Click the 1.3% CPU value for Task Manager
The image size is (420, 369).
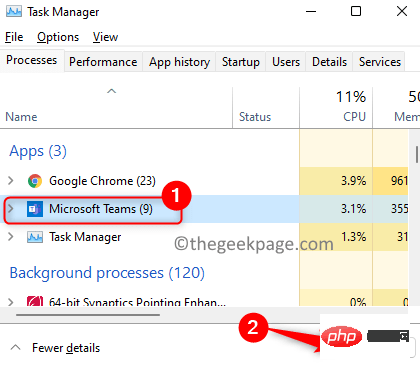click(x=353, y=237)
